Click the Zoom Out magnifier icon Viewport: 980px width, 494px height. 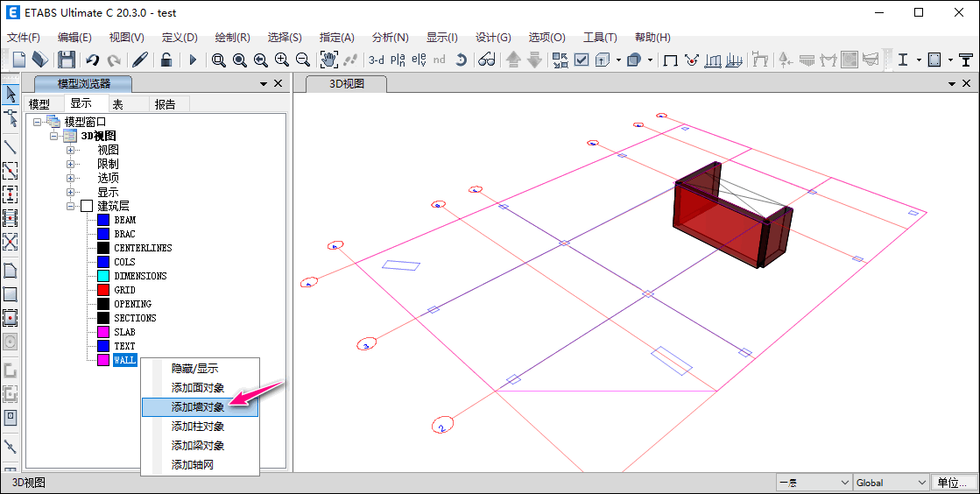click(x=303, y=60)
